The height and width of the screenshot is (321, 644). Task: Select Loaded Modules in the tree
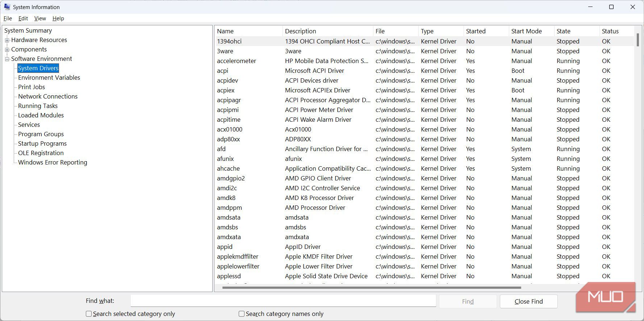pyautogui.click(x=41, y=115)
